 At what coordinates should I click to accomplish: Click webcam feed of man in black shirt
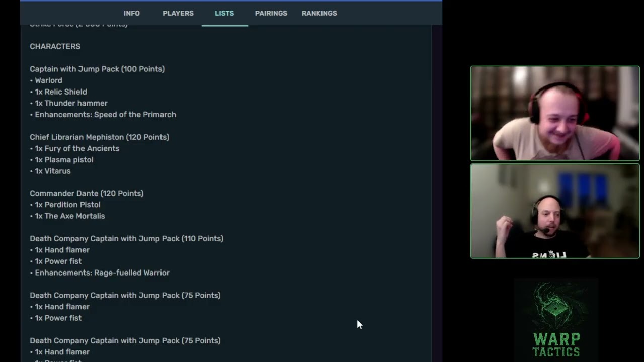tap(555, 211)
